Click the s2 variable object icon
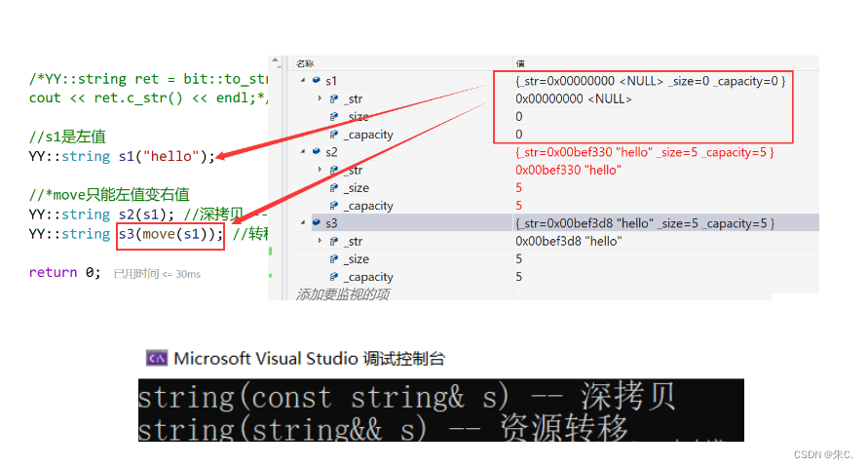 pyautogui.click(x=317, y=151)
